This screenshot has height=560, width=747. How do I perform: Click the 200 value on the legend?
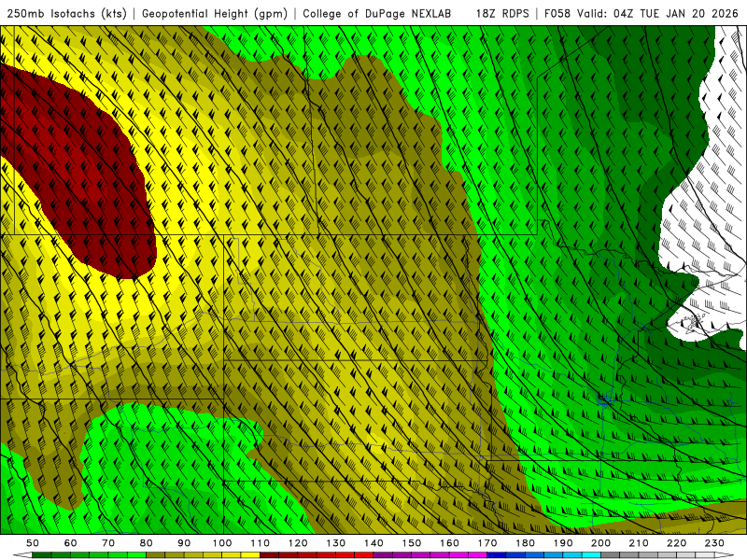click(x=600, y=543)
